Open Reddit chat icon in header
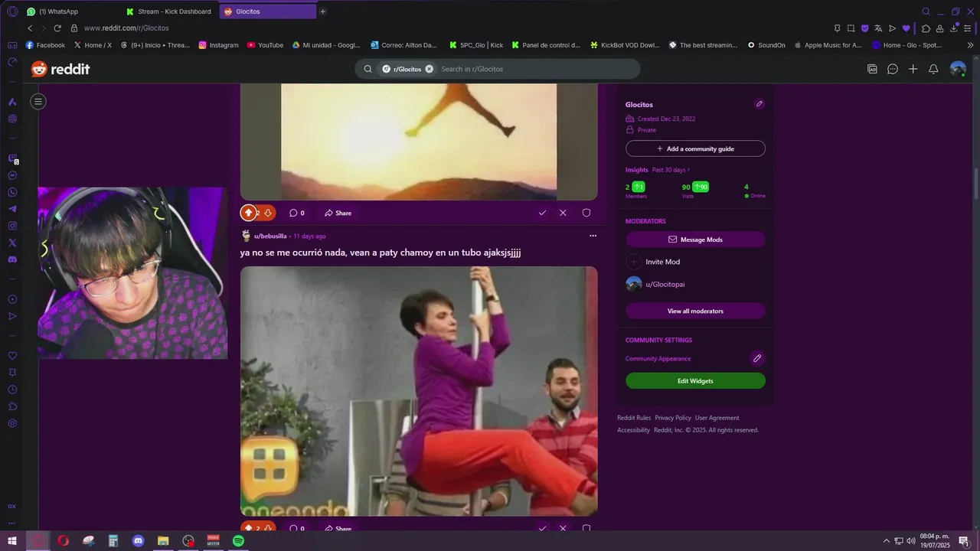Image resolution: width=980 pixels, height=551 pixels. point(893,69)
